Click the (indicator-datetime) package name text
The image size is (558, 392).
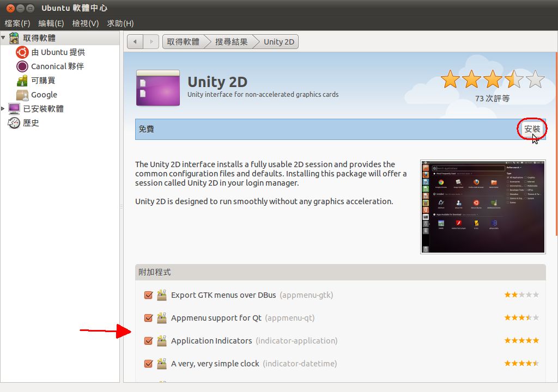coord(300,364)
